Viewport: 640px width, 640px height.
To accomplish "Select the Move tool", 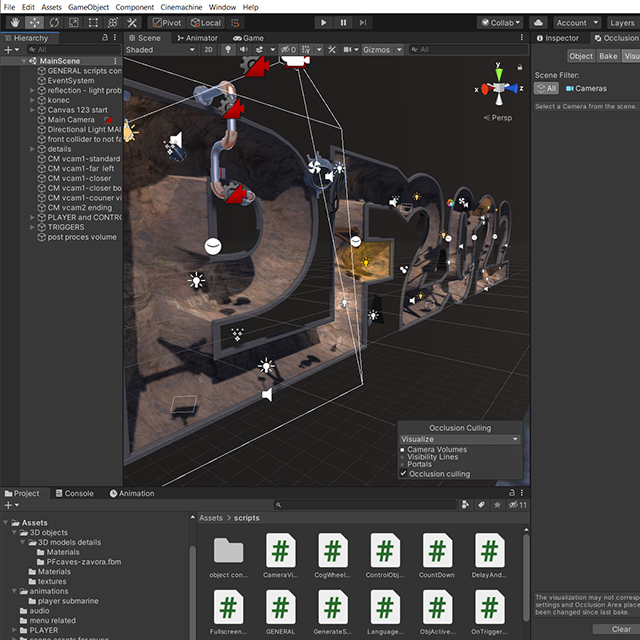I will click(x=34, y=23).
